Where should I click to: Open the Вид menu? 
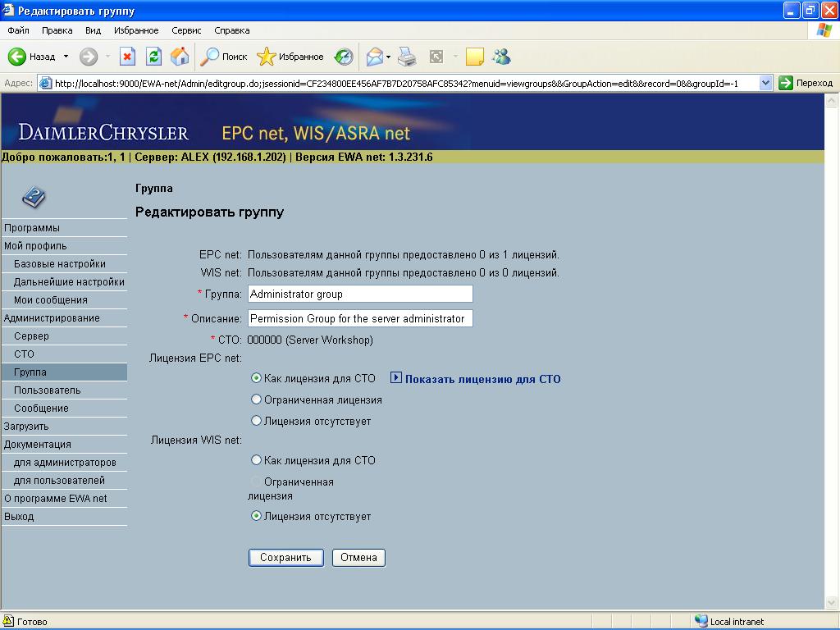94,30
